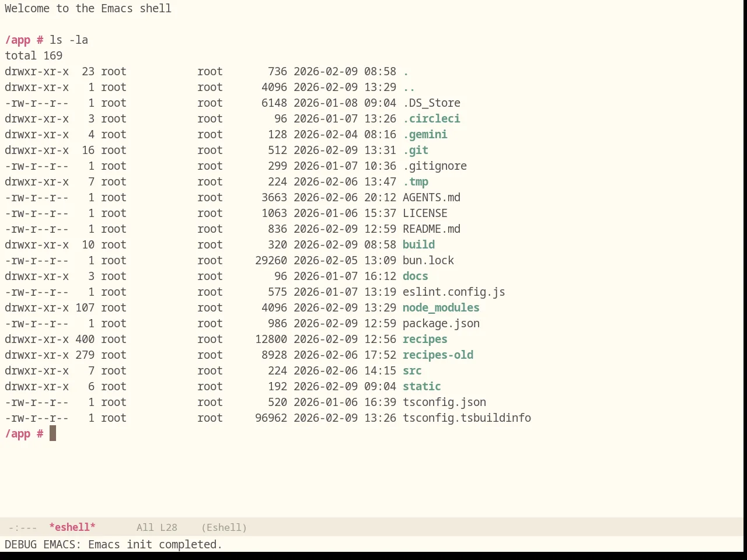Click the mode line status flags -:---

click(23, 527)
